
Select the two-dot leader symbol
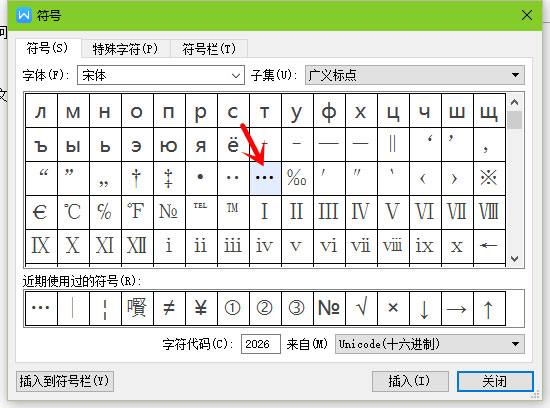tap(233, 178)
